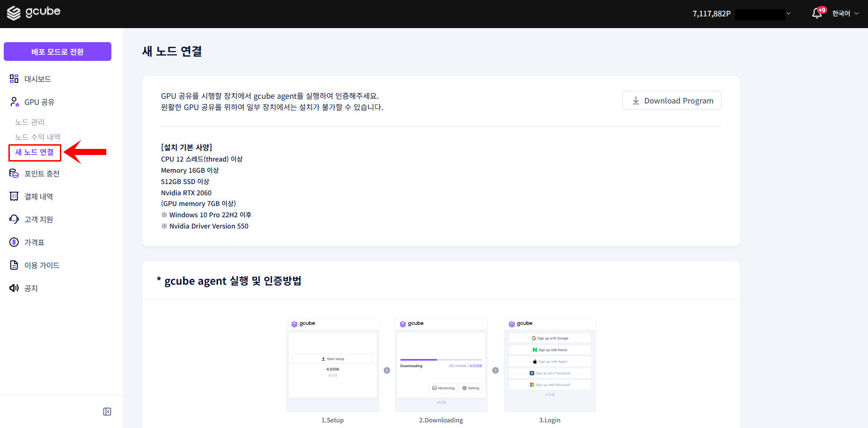The image size is (868, 428).
Task: Click the usage guide document icon
Action: pos(14,265)
